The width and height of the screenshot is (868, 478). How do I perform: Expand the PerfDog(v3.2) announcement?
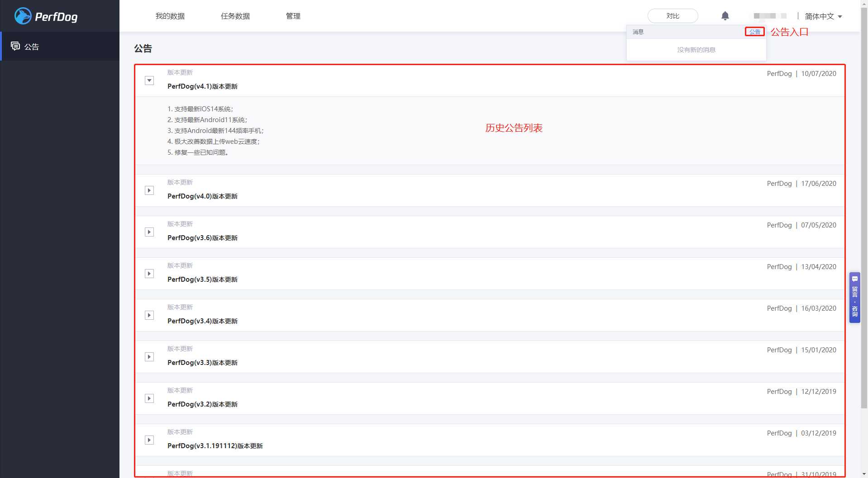(x=149, y=398)
